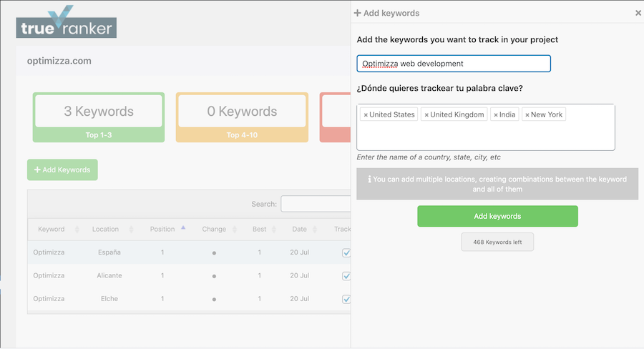
Task: Click the 20 Jul date in Elche row
Action: (x=299, y=299)
